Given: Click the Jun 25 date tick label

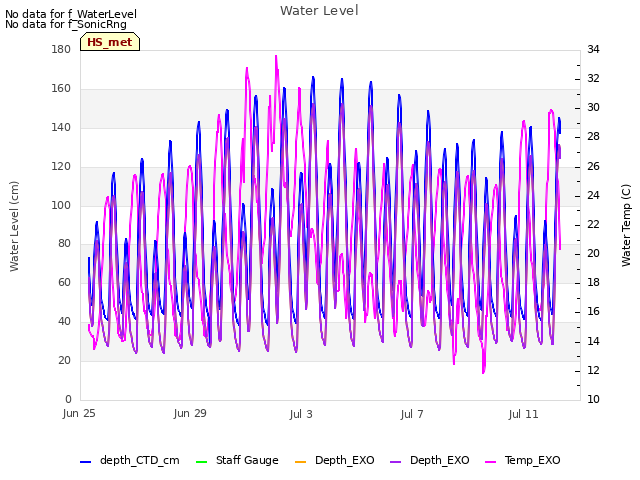Looking at the screenshot, I should click(x=79, y=413).
